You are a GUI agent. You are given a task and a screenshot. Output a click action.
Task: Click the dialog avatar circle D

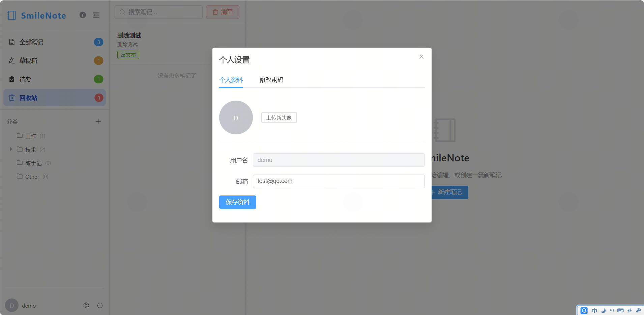pyautogui.click(x=236, y=117)
